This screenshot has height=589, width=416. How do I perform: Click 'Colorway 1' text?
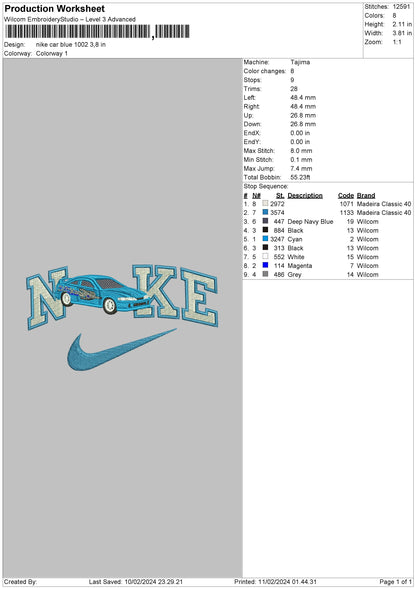point(52,53)
